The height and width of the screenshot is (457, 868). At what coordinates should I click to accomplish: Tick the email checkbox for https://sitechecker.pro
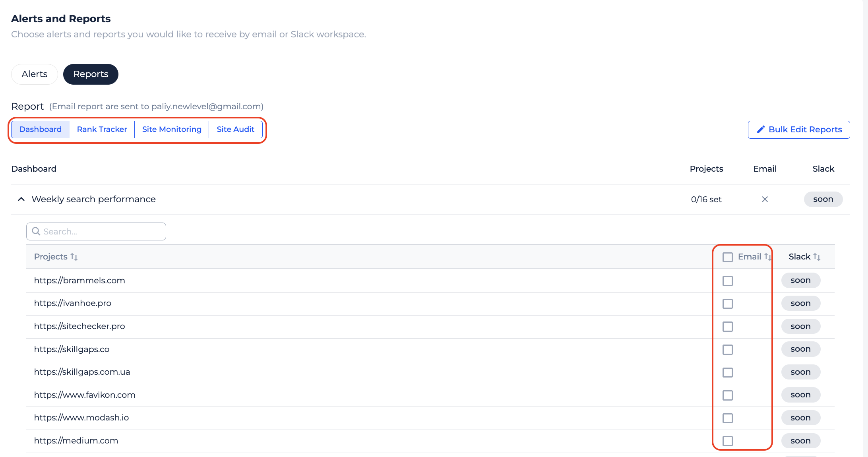tap(727, 327)
